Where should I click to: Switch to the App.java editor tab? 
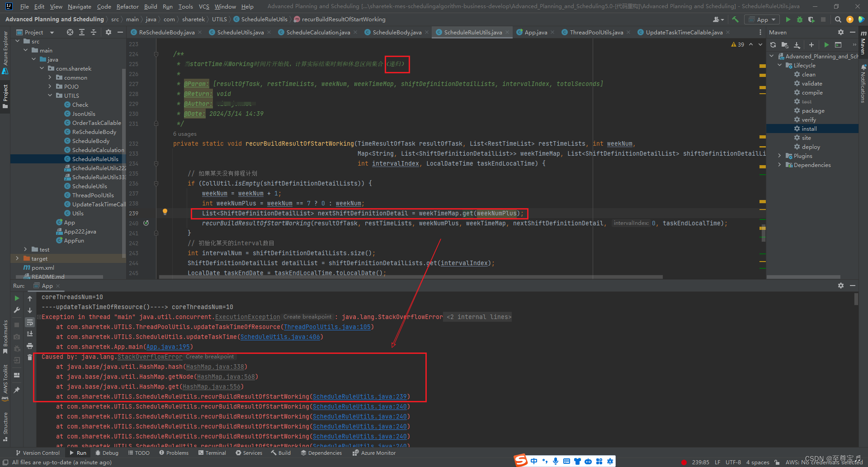point(536,32)
